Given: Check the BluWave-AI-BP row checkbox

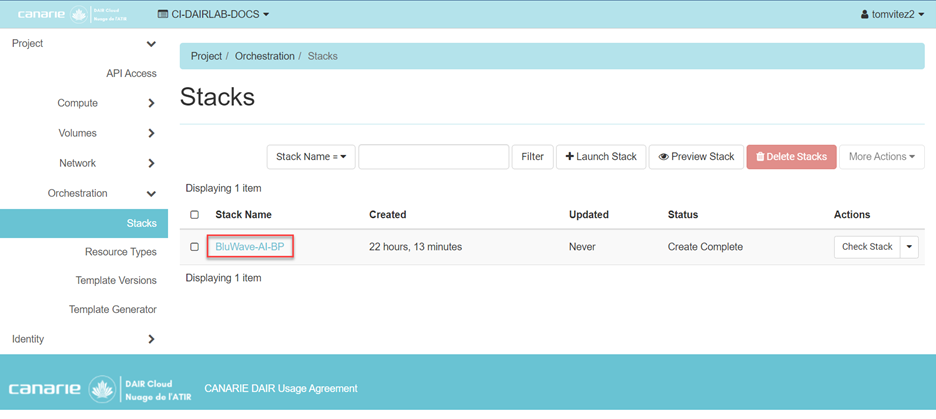Looking at the screenshot, I should [x=195, y=247].
